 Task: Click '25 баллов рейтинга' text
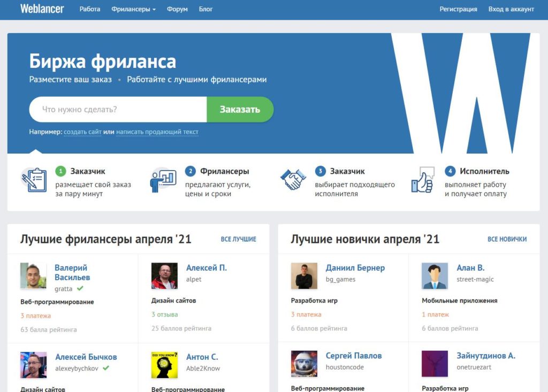[181, 328]
